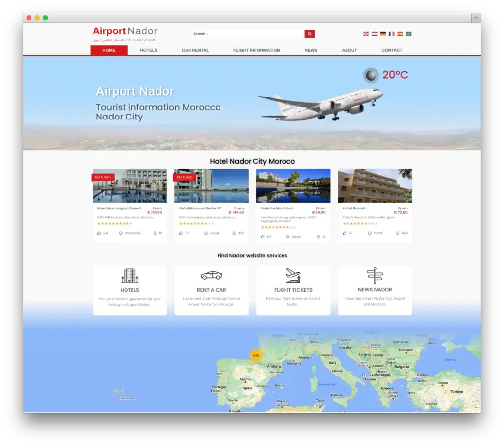Click the Hotel Nador City Moroco heading
Image resolution: width=504 pixels, height=446 pixels.
click(252, 161)
